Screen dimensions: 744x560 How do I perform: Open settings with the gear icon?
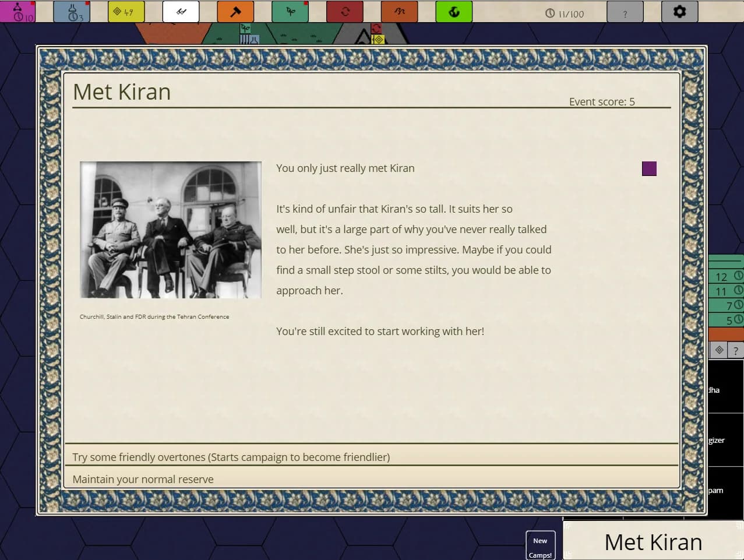click(679, 12)
